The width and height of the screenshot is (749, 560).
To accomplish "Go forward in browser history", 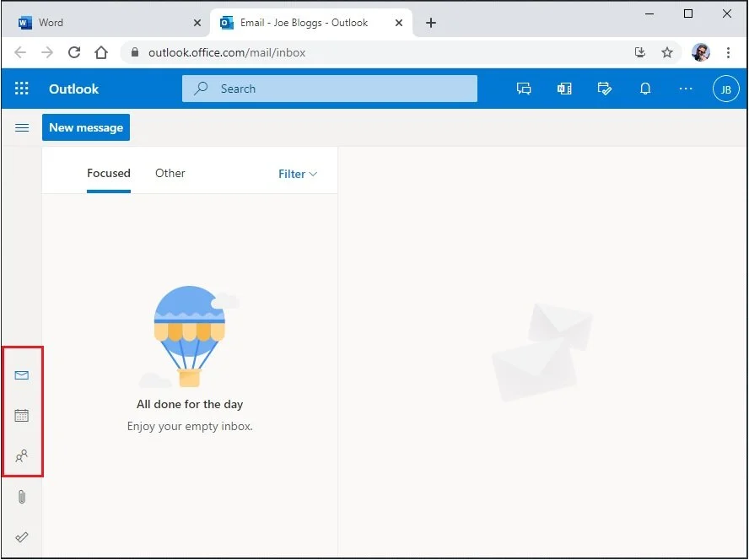I will click(x=47, y=52).
